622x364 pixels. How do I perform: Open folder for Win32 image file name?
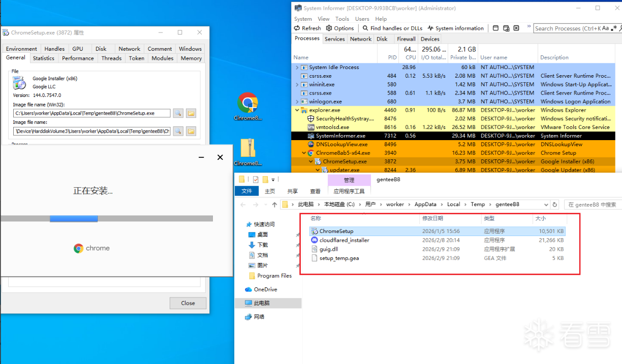tap(191, 113)
